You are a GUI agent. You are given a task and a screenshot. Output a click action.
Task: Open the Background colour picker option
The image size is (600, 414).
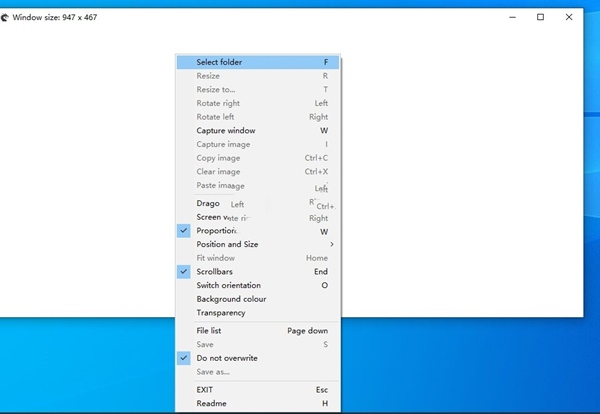click(231, 299)
